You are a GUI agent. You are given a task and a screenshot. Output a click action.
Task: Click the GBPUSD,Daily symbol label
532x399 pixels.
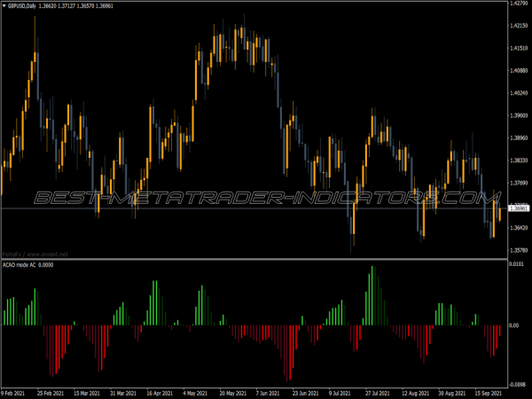pos(25,5)
